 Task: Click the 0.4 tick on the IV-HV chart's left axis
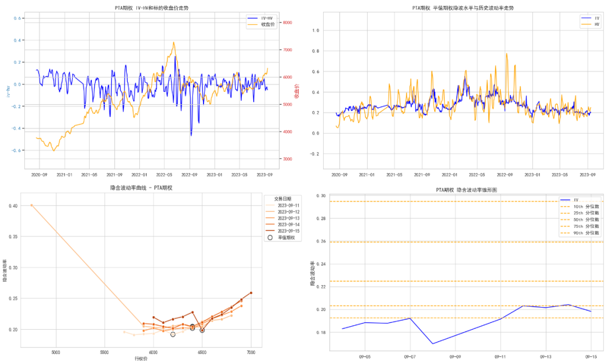pyautogui.click(x=17, y=40)
